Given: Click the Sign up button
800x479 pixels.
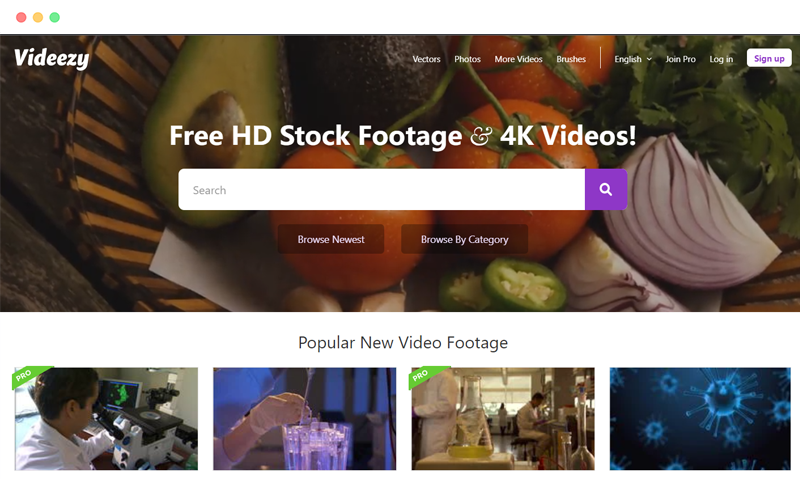Looking at the screenshot, I should pyautogui.click(x=769, y=58).
